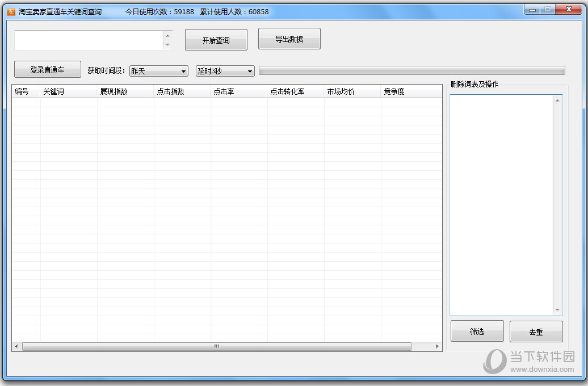
Task: Click down arrow of keyword input scrollbar
Action: 167,45
